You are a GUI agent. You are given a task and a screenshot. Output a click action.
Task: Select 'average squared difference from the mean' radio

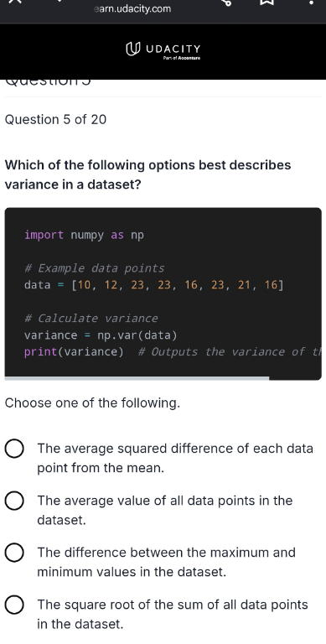[x=14, y=449]
